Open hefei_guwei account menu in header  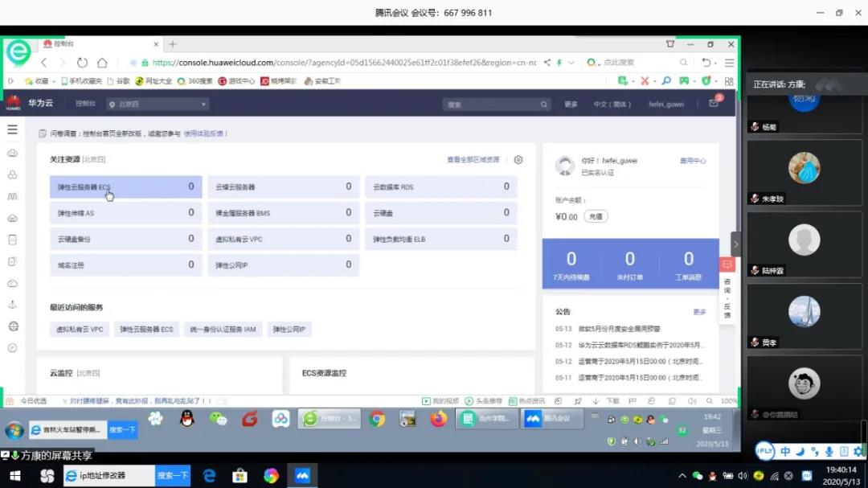(x=666, y=105)
